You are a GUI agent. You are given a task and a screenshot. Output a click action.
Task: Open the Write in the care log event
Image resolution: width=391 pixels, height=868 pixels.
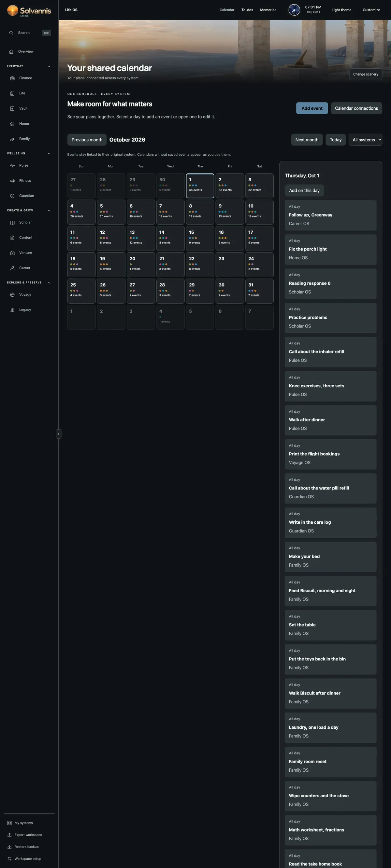tap(331, 523)
